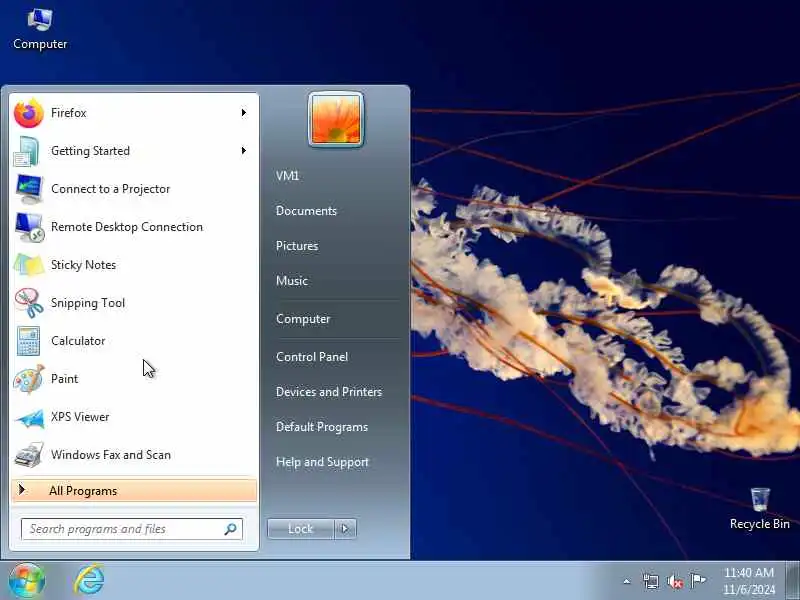
Task: Click the Sticky Notes icon
Action: point(29,265)
